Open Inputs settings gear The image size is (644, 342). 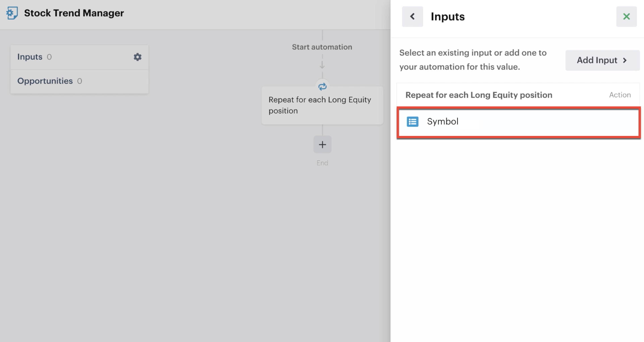[138, 57]
